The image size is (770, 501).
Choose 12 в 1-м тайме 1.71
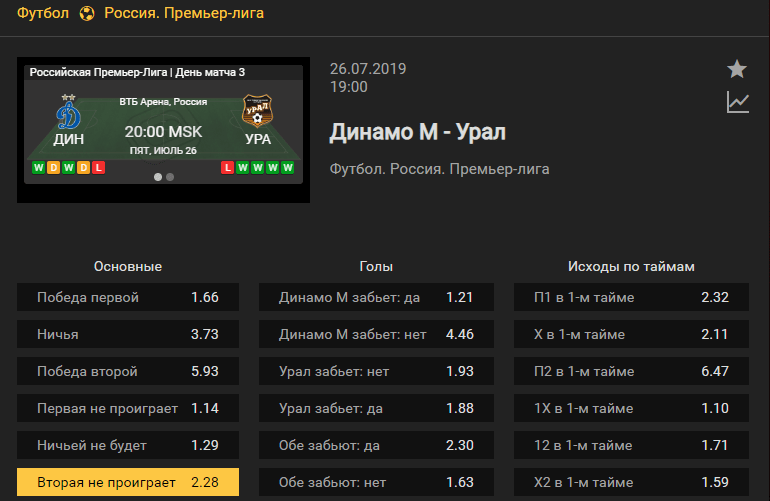click(x=632, y=445)
